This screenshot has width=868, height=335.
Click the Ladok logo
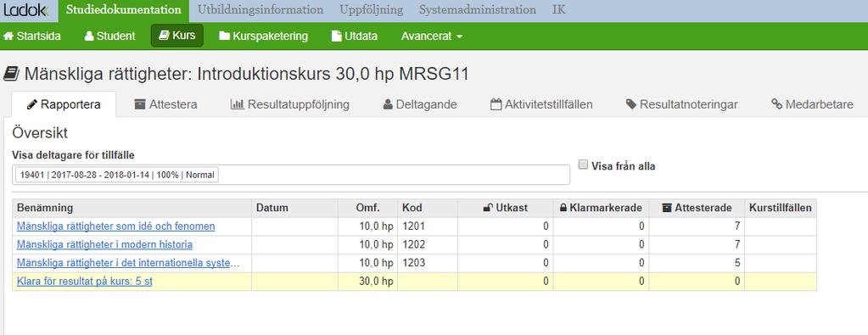click(25, 10)
